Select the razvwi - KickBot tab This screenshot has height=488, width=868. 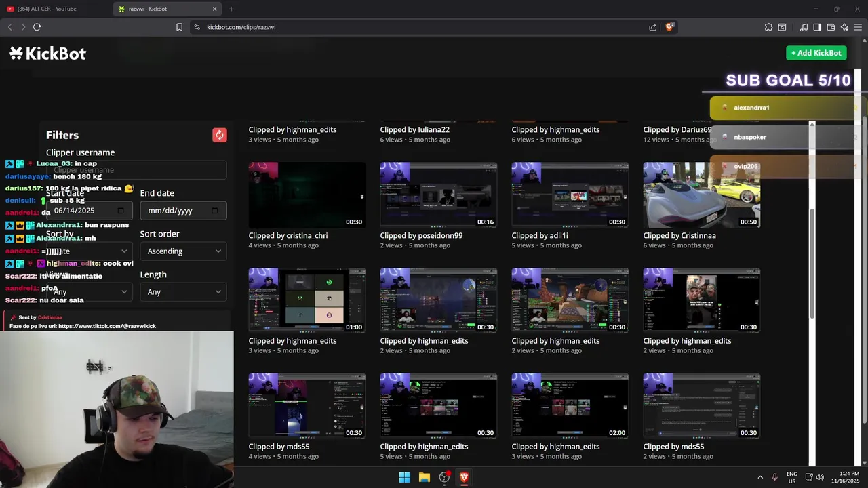coord(167,9)
